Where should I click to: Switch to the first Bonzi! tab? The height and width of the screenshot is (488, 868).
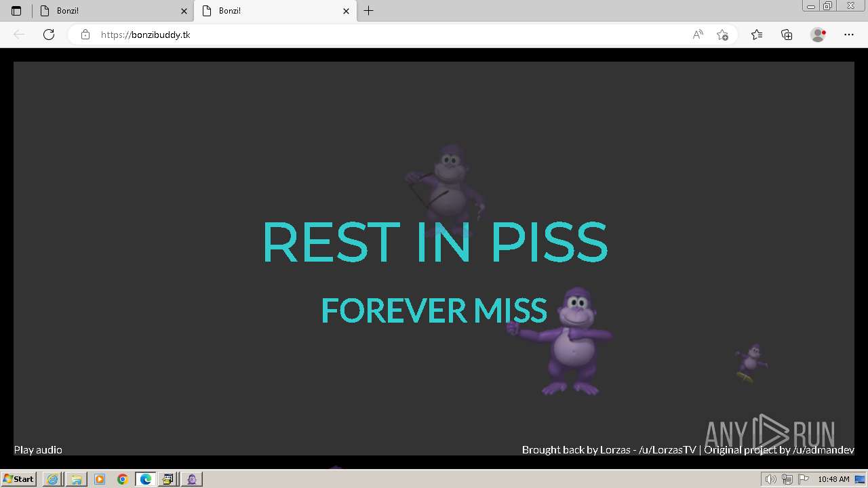(x=113, y=11)
